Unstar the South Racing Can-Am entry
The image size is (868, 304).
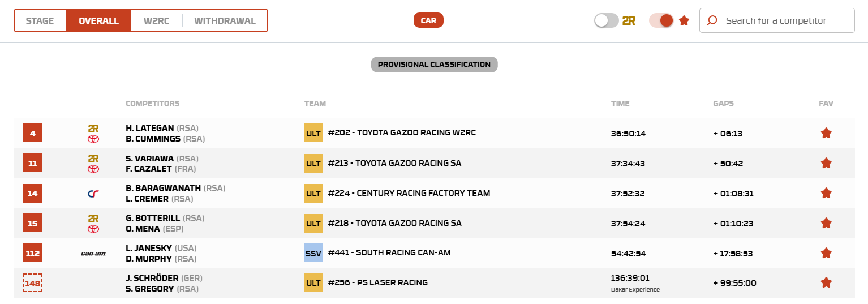[826, 253]
